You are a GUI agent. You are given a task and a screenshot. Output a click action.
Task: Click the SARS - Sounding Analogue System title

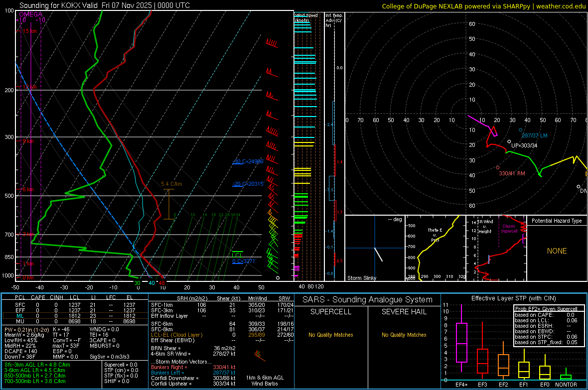pyautogui.click(x=367, y=300)
